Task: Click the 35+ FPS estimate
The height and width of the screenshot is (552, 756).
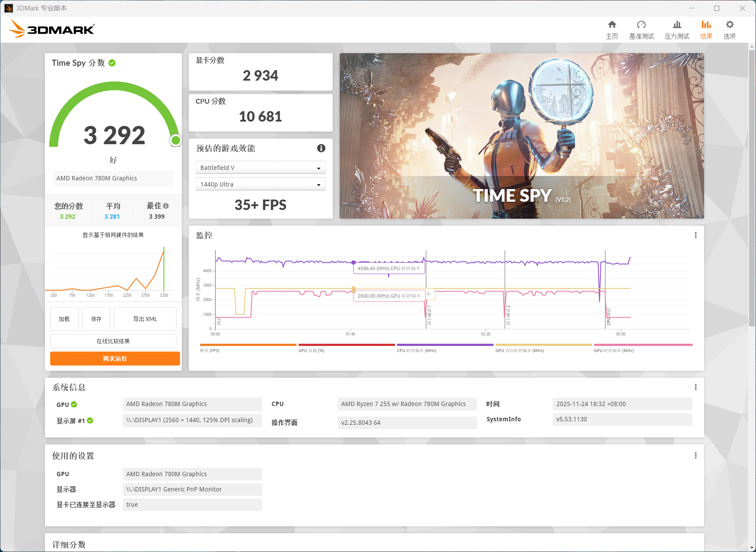Action: pos(260,205)
